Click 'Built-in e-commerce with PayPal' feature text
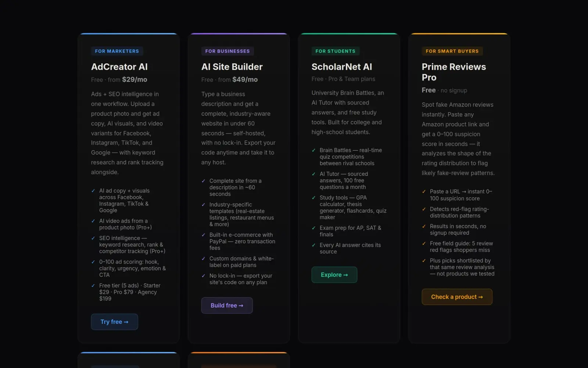 pyautogui.click(x=242, y=241)
